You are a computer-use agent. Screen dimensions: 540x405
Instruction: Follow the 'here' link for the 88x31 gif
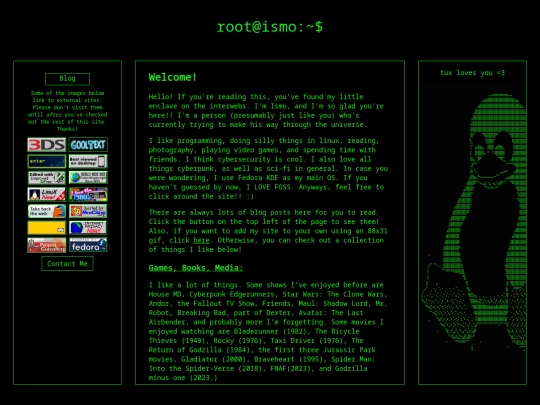(201, 240)
